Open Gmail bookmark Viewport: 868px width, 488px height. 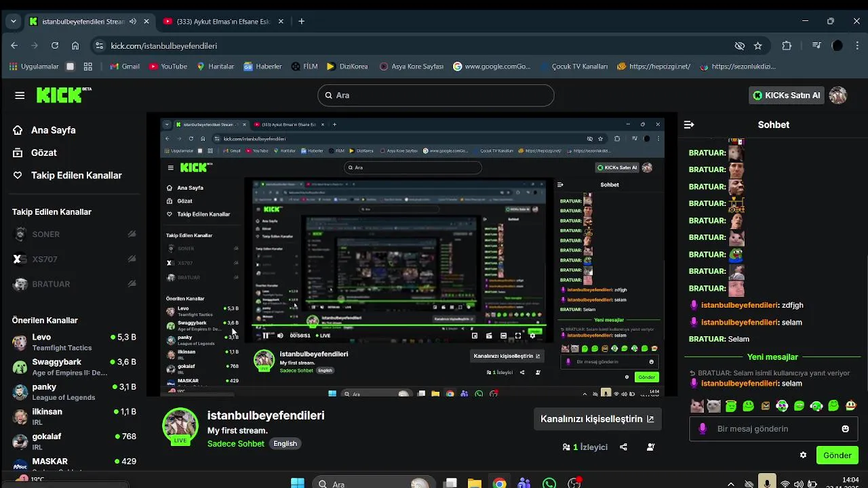click(125, 66)
